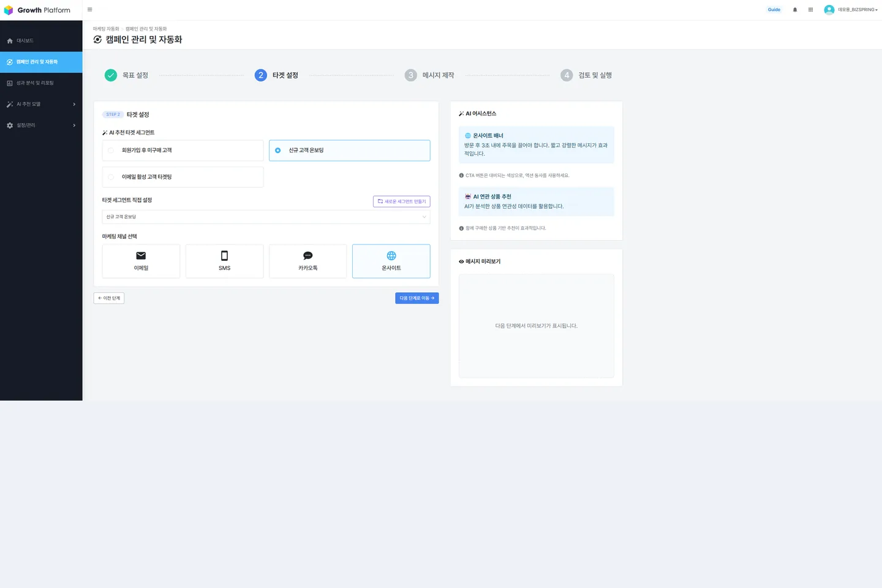Click the STEP 2 badge
The width and height of the screenshot is (882, 588).
(x=113, y=115)
